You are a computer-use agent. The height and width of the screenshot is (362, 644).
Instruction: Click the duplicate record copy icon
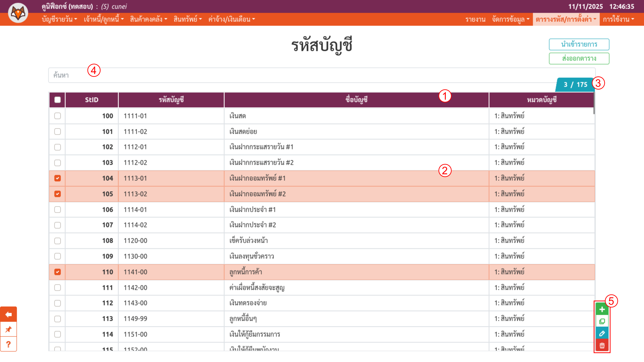602,321
